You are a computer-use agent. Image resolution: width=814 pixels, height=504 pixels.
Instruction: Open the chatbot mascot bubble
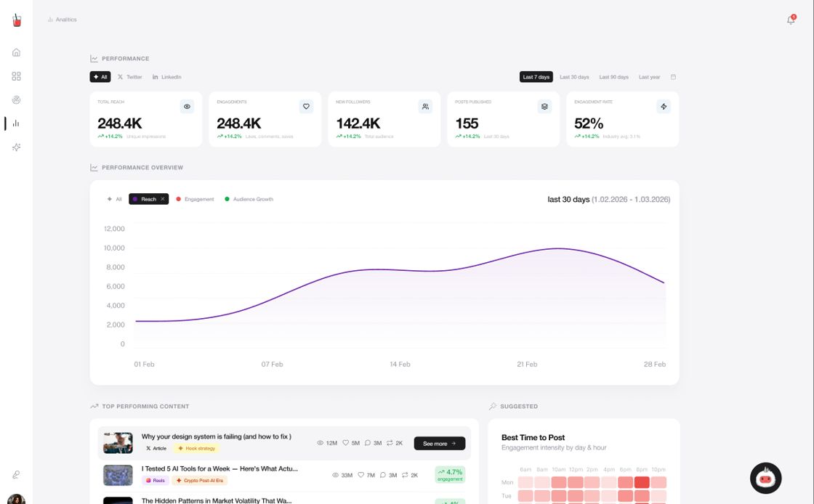[x=766, y=478]
